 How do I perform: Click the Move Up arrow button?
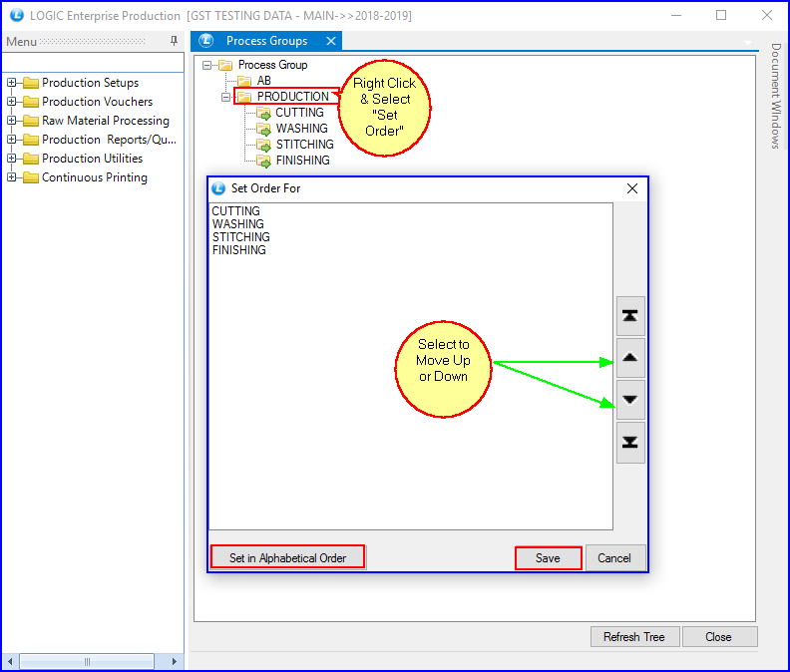pyautogui.click(x=630, y=358)
